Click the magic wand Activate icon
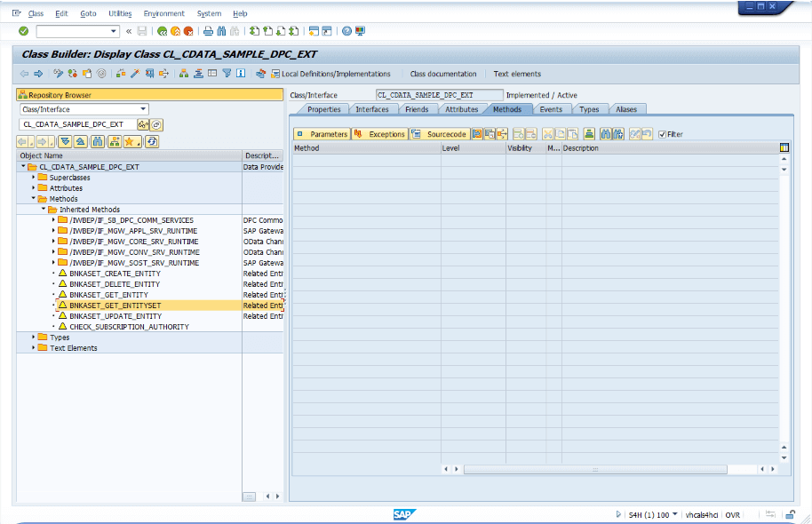The width and height of the screenshot is (812, 524). 135,74
